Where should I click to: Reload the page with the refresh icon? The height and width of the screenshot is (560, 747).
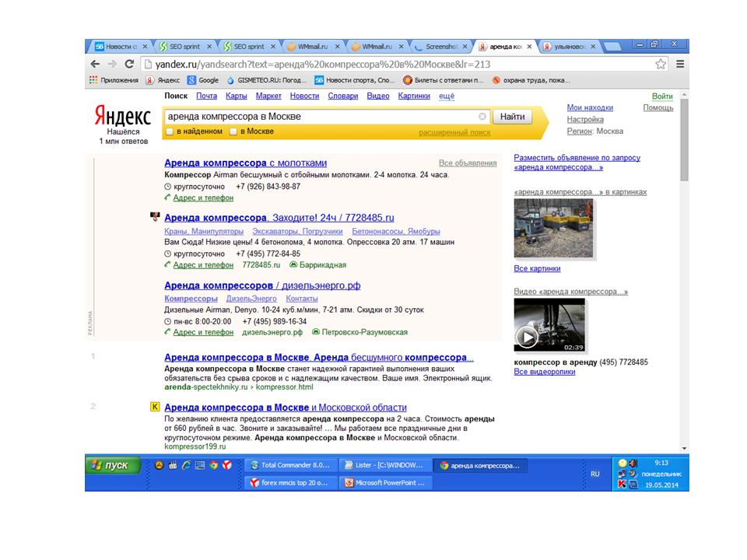(129, 64)
